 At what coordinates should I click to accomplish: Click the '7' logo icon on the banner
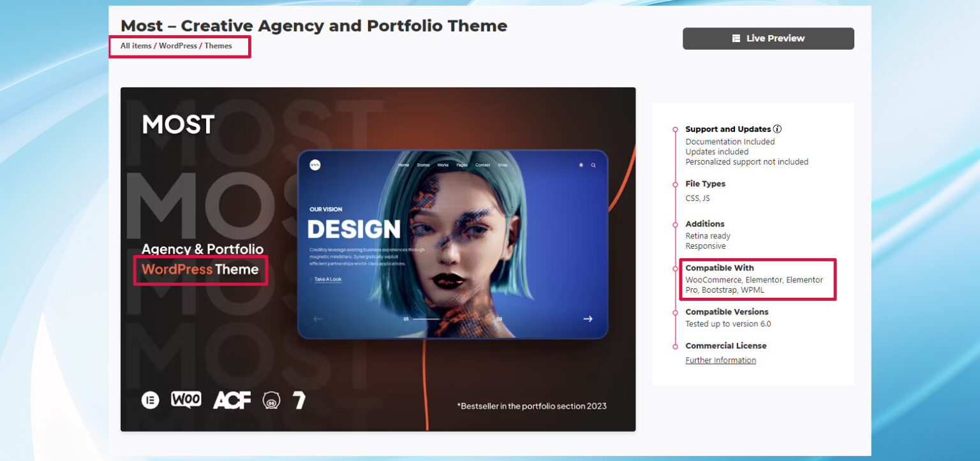[300, 400]
